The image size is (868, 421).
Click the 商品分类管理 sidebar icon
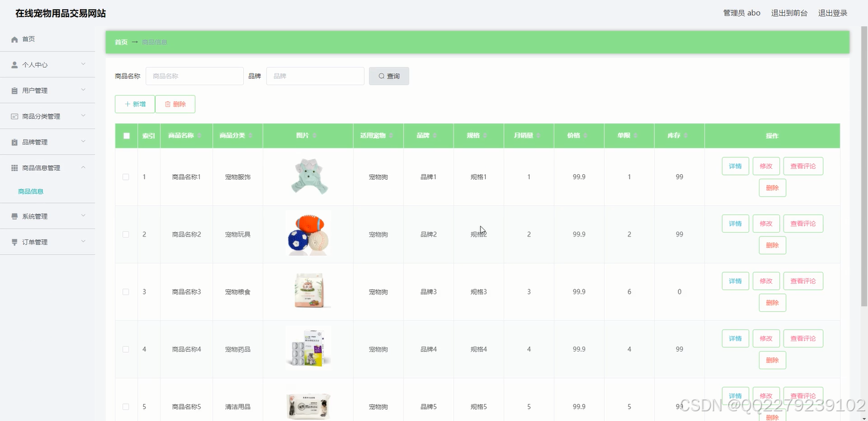tap(13, 116)
